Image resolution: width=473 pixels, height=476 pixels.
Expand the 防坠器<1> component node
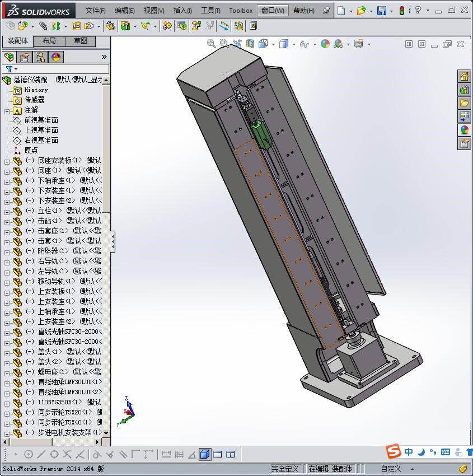click(x=7, y=253)
